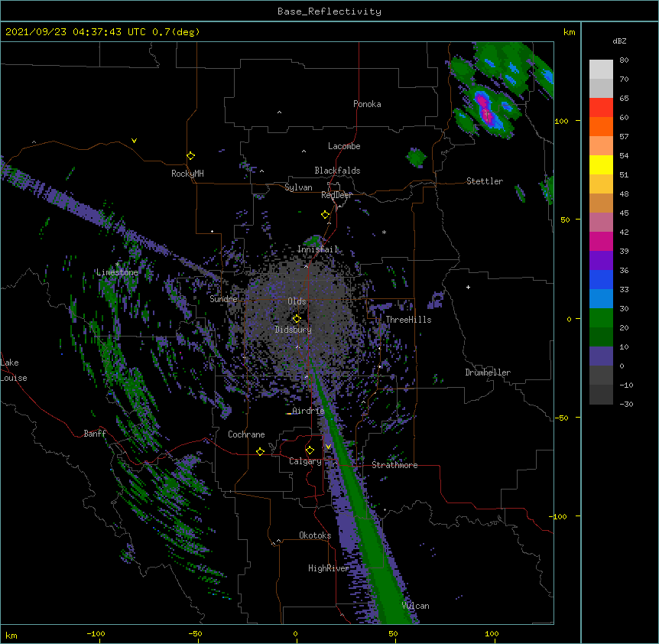Pick the yellow 51-54 dBZ legend swatch
Image resolution: width=659 pixels, height=644 pixels.
[601, 164]
